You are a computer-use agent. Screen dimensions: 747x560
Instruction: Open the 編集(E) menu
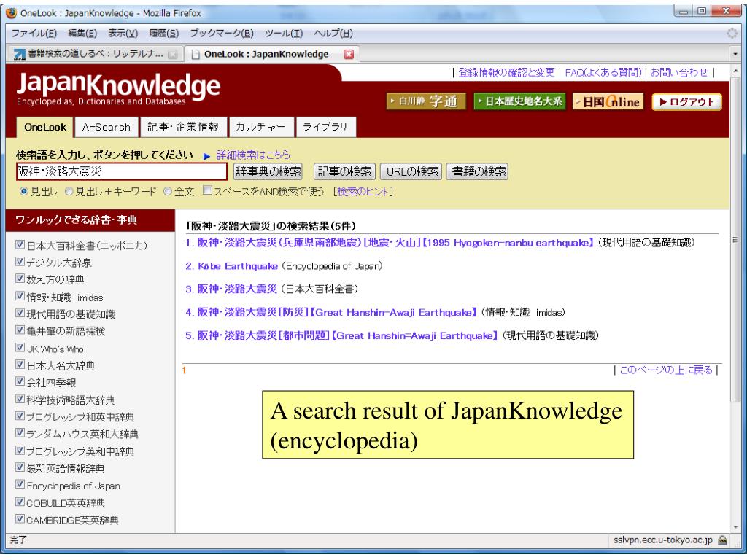point(82,34)
